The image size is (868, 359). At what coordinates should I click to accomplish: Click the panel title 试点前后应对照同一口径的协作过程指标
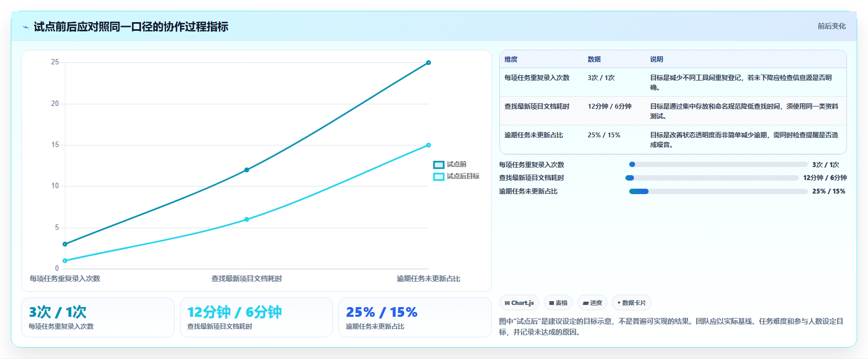pos(131,26)
